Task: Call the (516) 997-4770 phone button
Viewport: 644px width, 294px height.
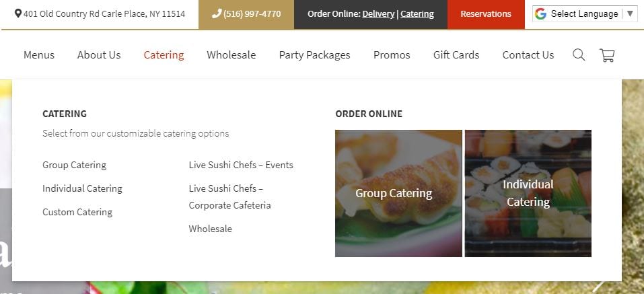Action: [x=246, y=14]
